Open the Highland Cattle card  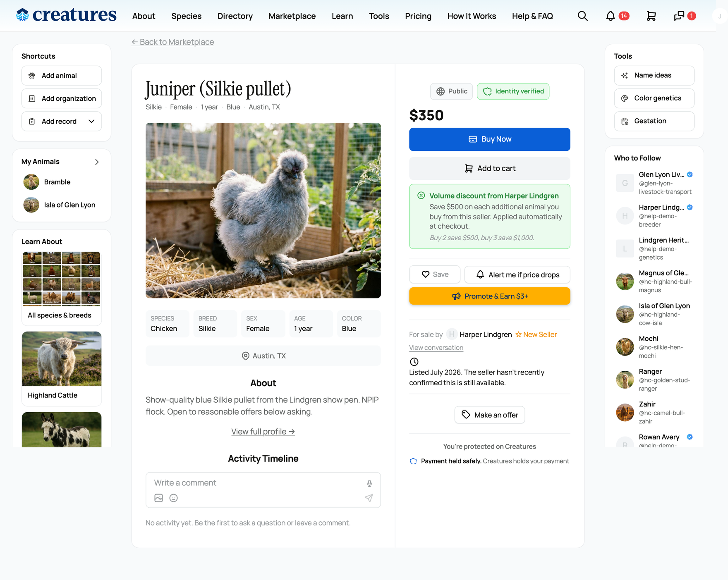[x=62, y=369]
